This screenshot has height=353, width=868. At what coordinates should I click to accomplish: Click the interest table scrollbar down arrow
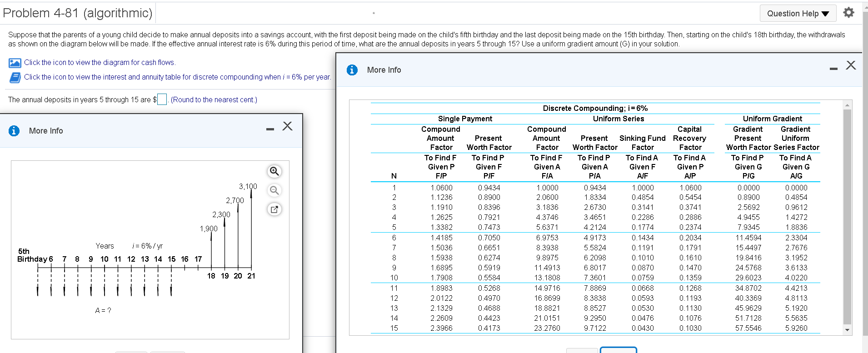pos(847,330)
